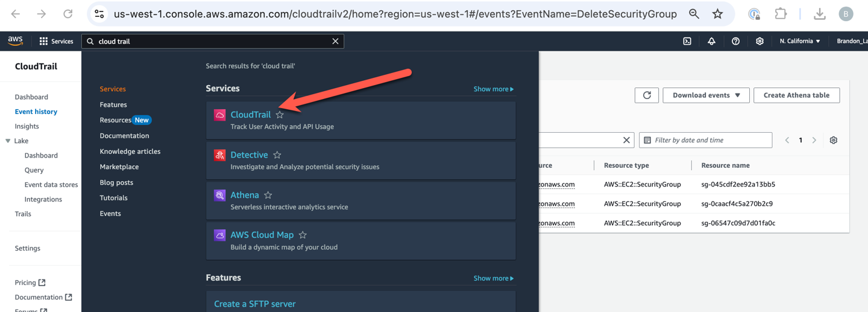
Task: Open Create a SFTP server feature
Action: tap(255, 304)
